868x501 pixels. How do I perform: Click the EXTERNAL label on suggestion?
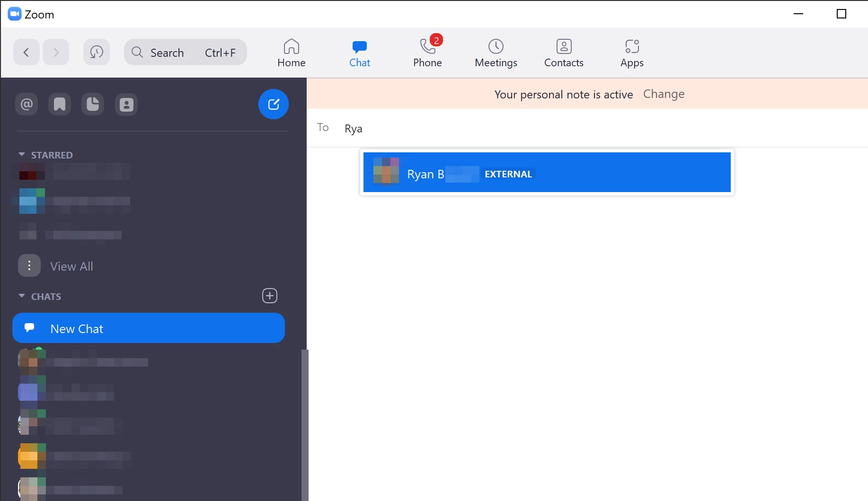click(508, 174)
